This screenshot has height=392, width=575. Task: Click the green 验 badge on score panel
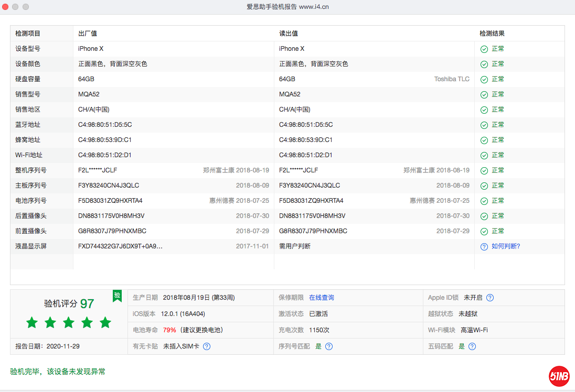pos(117,296)
